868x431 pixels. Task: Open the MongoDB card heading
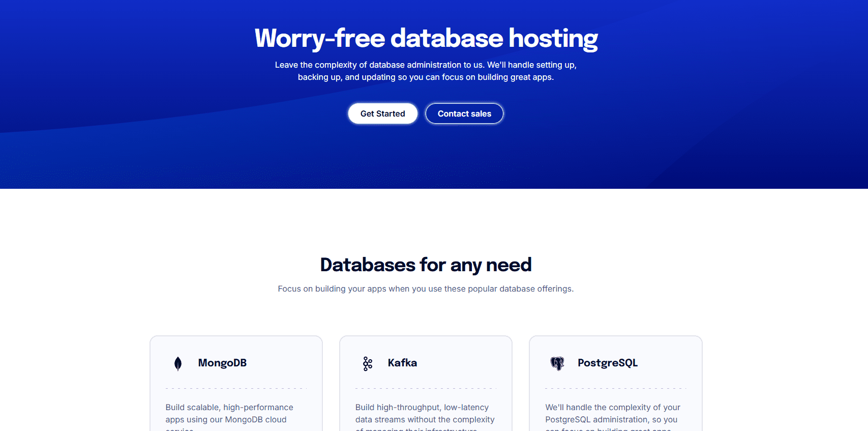(x=222, y=363)
